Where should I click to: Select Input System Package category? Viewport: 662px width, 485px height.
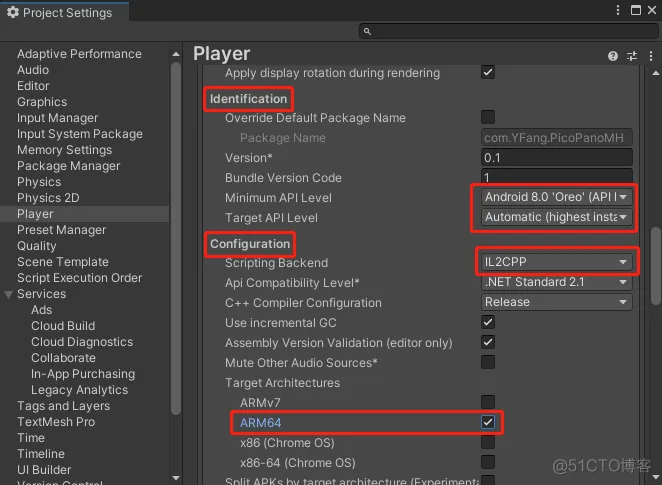[79, 134]
